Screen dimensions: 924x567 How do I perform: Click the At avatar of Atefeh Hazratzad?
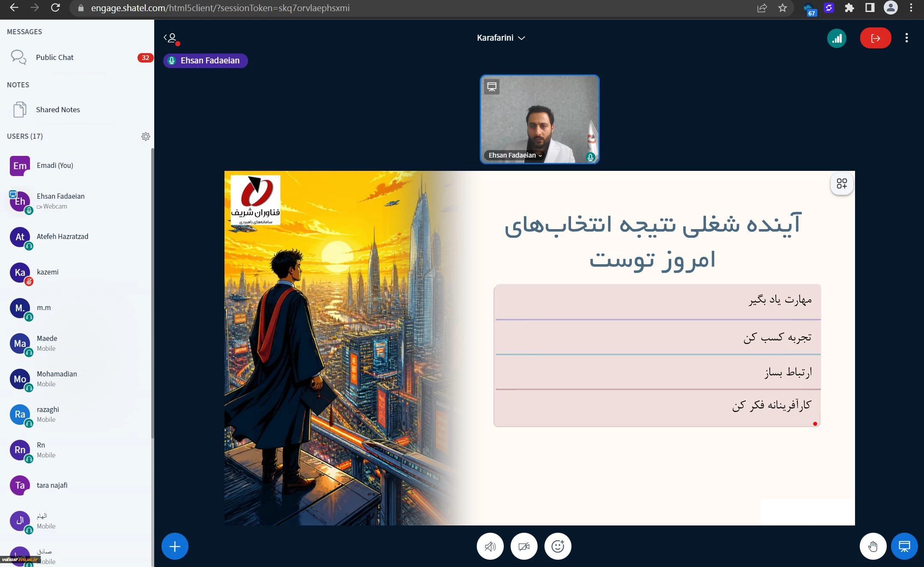point(20,237)
